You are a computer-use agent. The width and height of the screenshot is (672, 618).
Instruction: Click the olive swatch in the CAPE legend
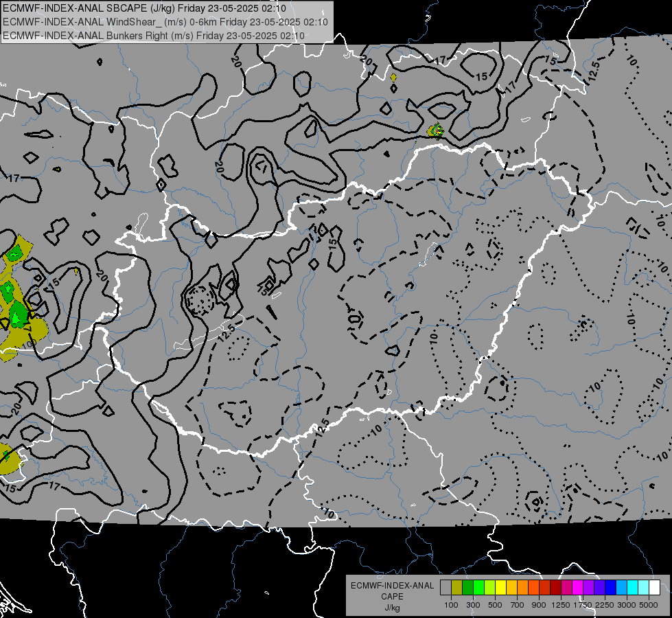(457, 588)
